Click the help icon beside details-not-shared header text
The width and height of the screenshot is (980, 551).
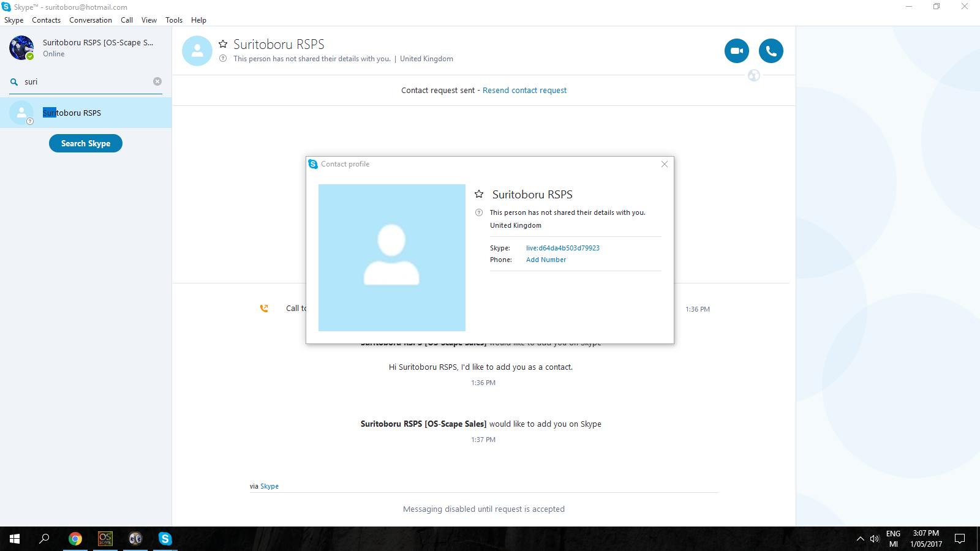click(223, 59)
